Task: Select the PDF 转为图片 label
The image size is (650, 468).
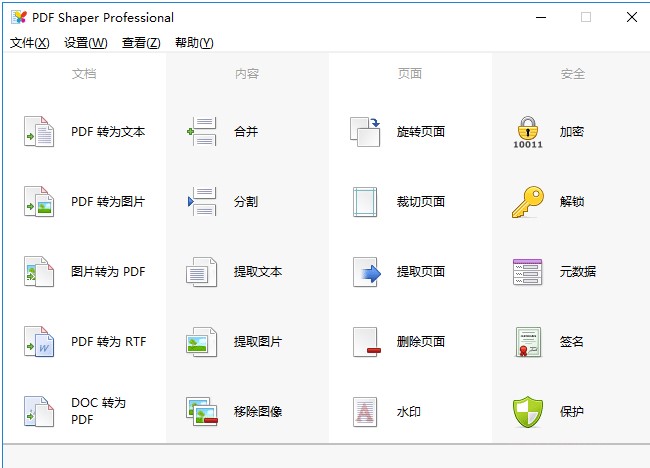Action: pos(108,201)
